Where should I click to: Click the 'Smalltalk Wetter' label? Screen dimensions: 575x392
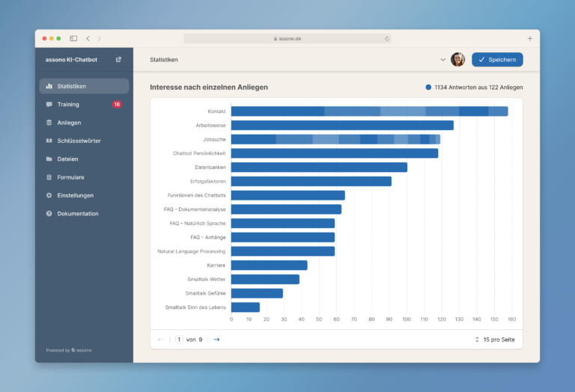pyautogui.click(x=207, y=279)
